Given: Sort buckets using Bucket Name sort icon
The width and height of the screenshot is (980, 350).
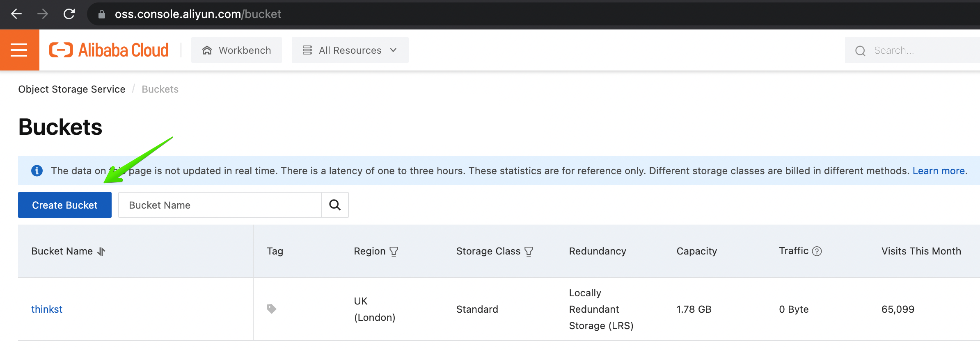Looking at the screenshot, I should pyautogui.click(x=101, y=251).
